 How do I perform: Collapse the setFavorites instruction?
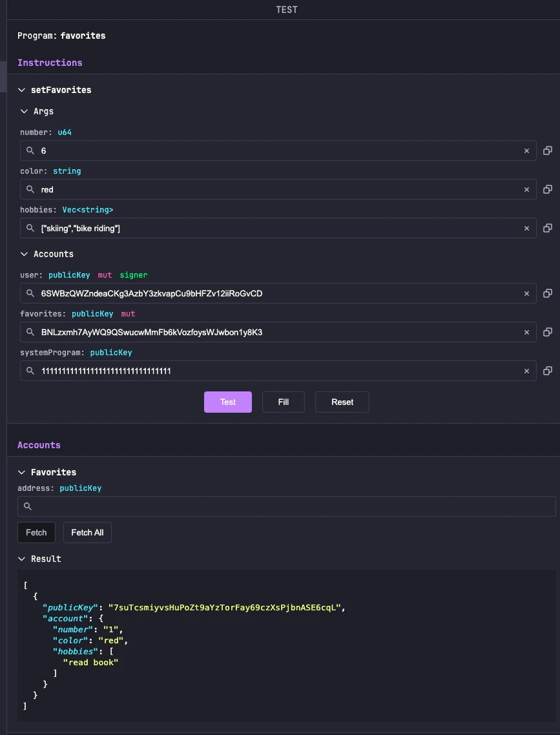(22, 90)
